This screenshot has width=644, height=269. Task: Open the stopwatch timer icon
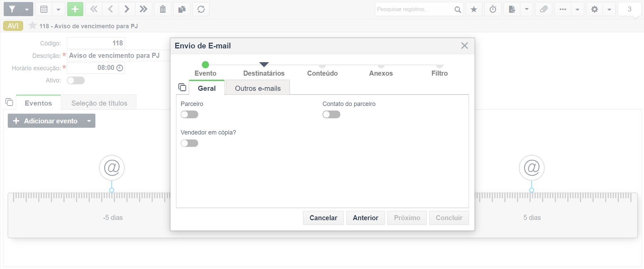pyautogui.click(x=493, y=9)
